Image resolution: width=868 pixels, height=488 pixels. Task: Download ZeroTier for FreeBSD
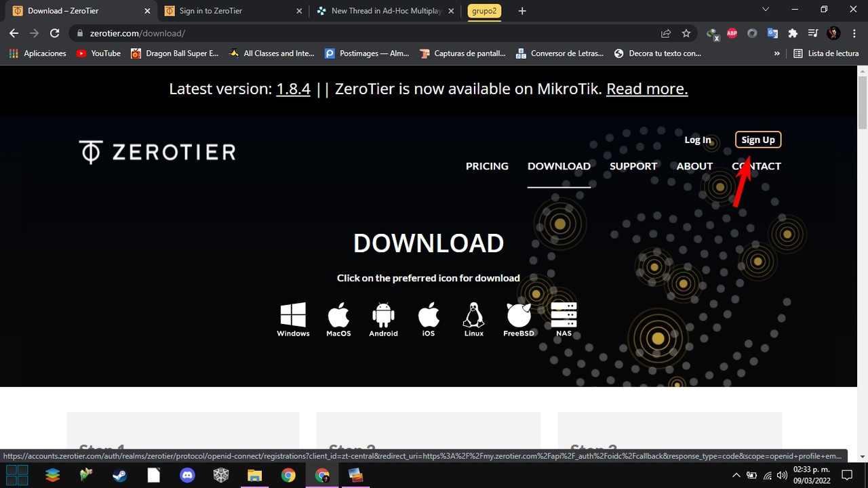[519, 319]
